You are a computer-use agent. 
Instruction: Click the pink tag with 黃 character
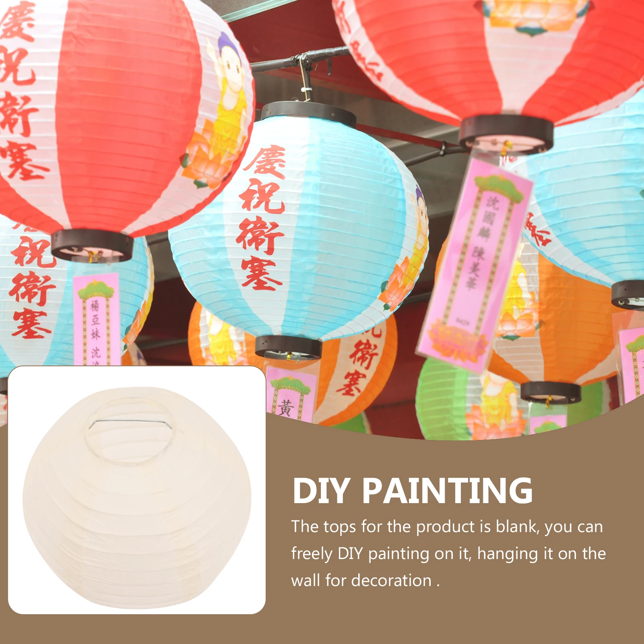[x=289, y=396]
